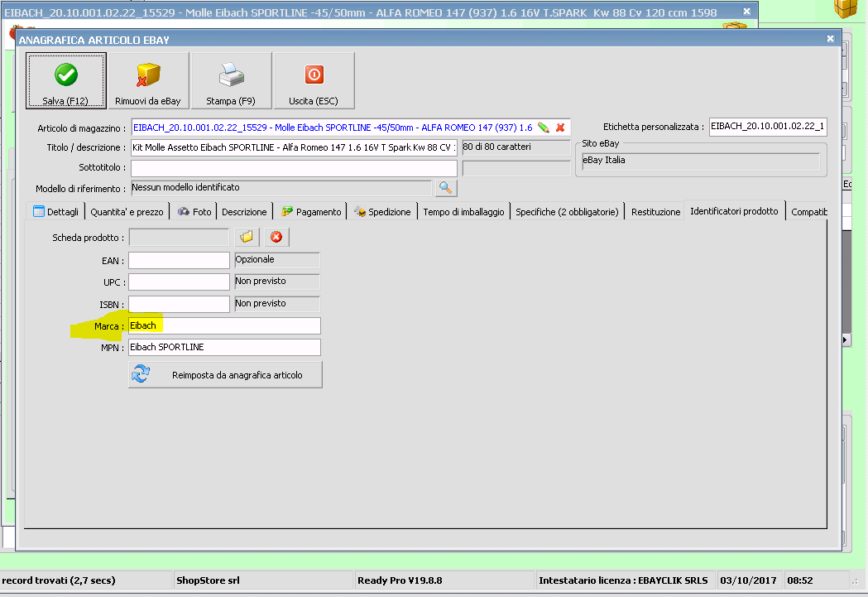The image size is (868, 597).
Task: Click time 08:52 in status bar
Action: 800,580
